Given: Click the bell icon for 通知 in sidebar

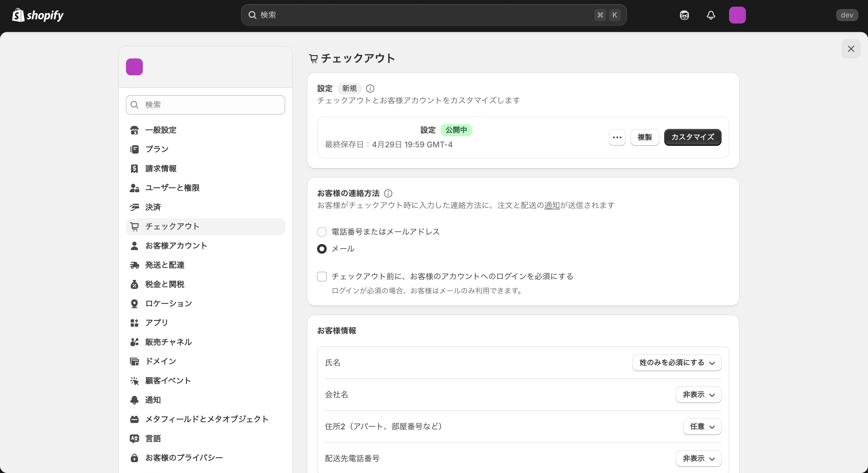Looking at the screenshot, I should click(x=134, y=400).
